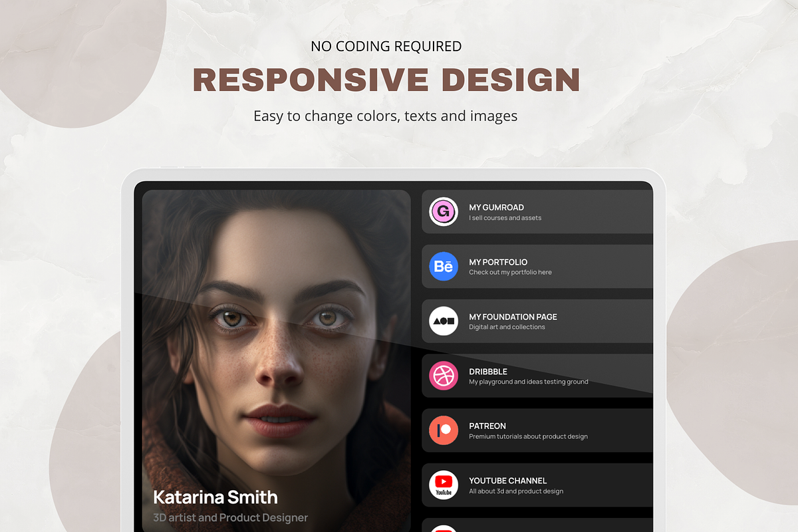
Task: Click 'My playground and ideas testing ground'
Action: [x=529, y=382]
